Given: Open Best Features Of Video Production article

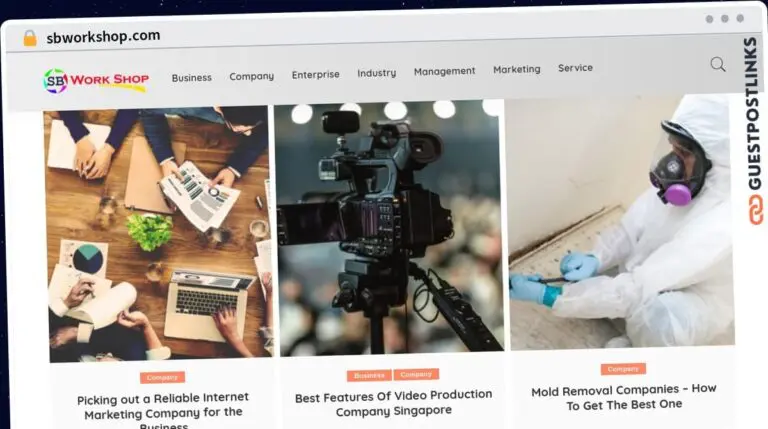Looking at the screenshot, I should (x=393, y=403).
